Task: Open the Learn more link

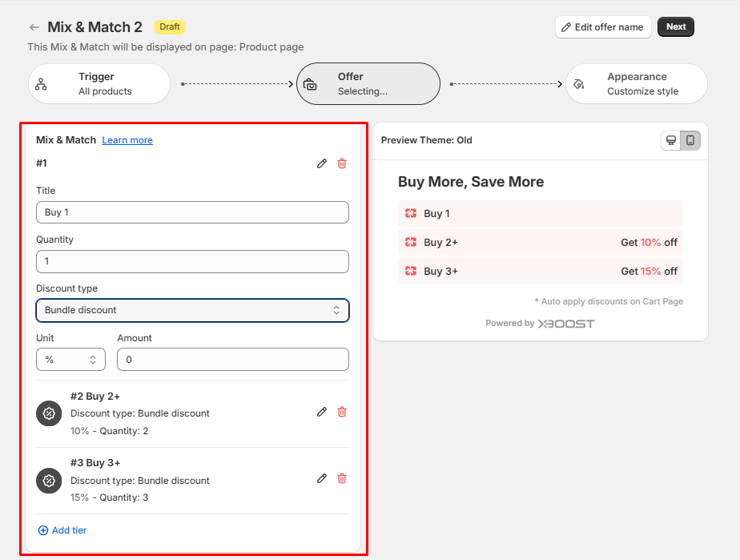Action: [x=127, y=140]
